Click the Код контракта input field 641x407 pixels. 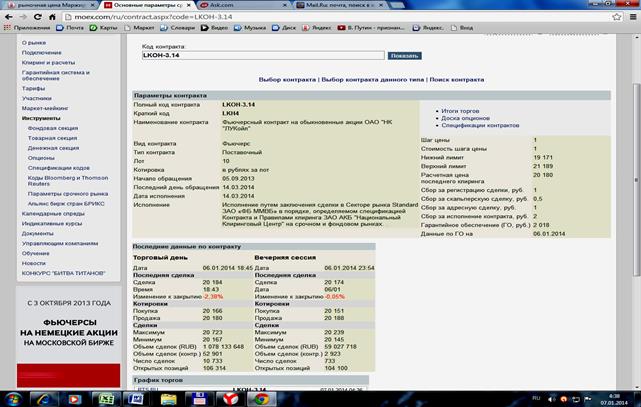click(263, 55)
